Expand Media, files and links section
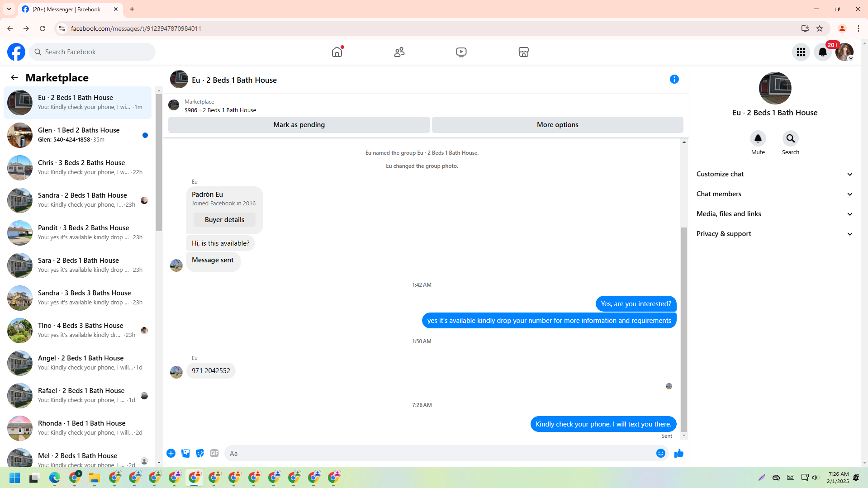 (774, 214)
